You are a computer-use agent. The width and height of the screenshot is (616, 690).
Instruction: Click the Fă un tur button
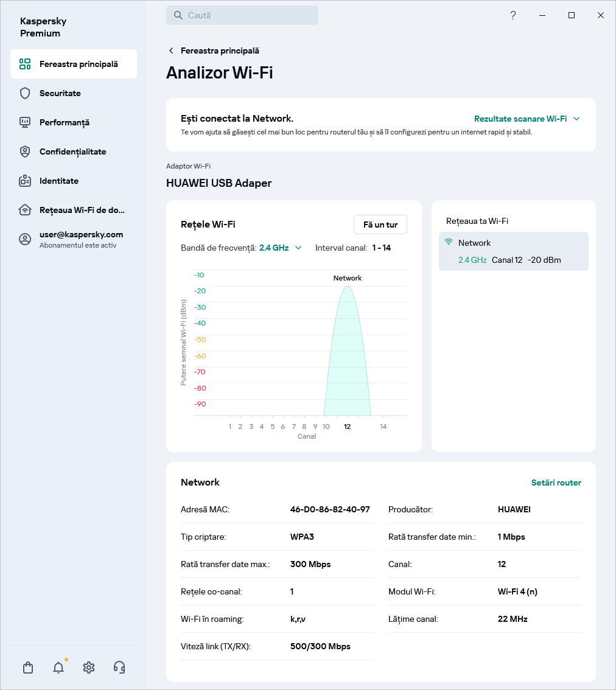380,225
